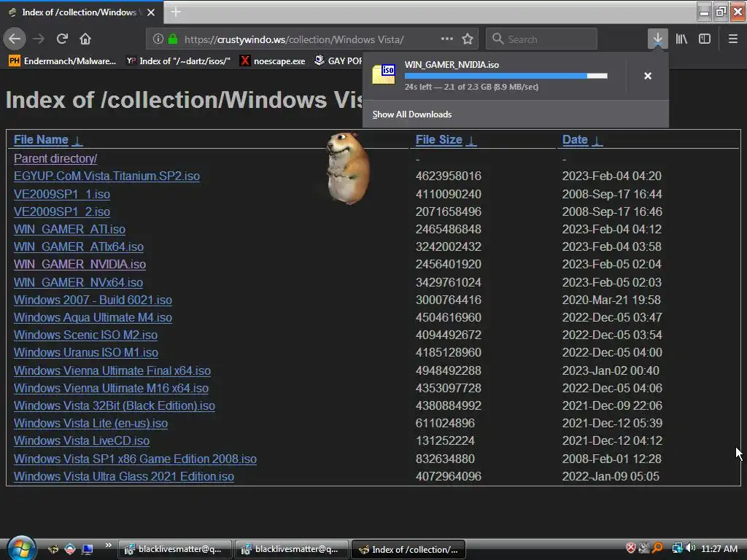Open the noescape.exe bookmark
The width and height of the screenshot is (747, 560).
(273, 61)
